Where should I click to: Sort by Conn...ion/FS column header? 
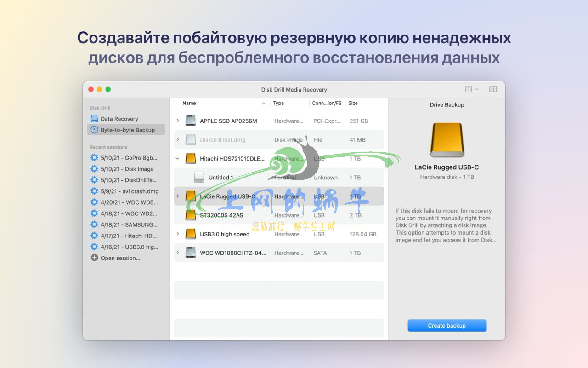327,103
